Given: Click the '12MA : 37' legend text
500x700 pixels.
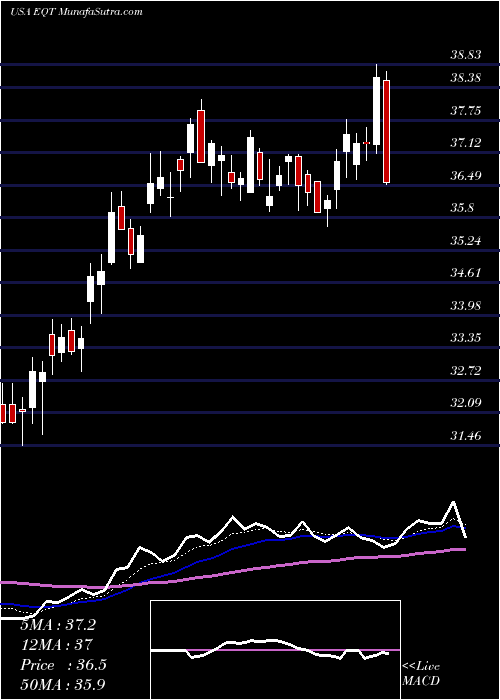Looking at the screenshot, I should [56, 645].
